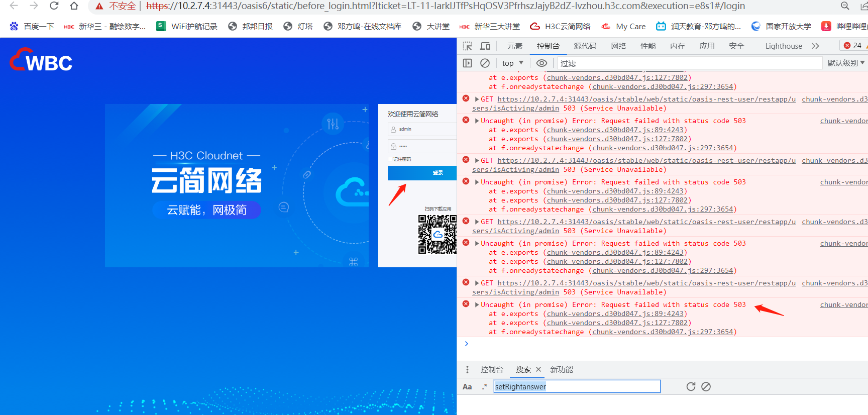
Task: Reload the current page
Action: coord(54,6)
